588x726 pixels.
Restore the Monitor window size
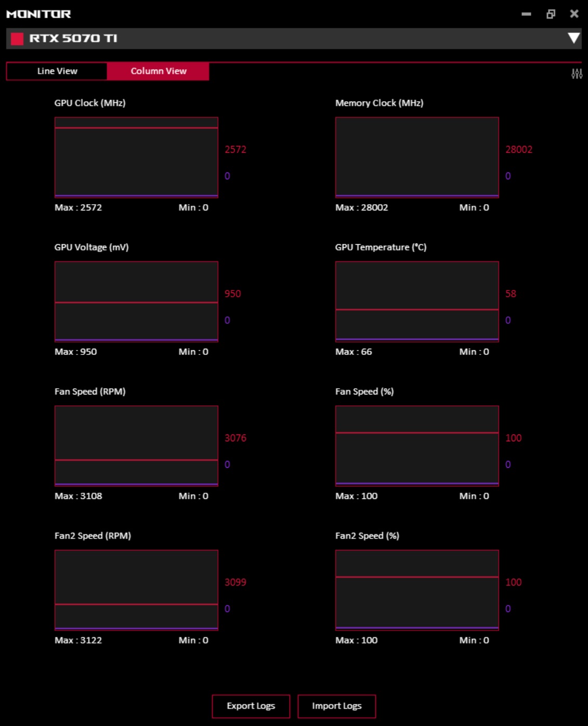coord(551,14)
